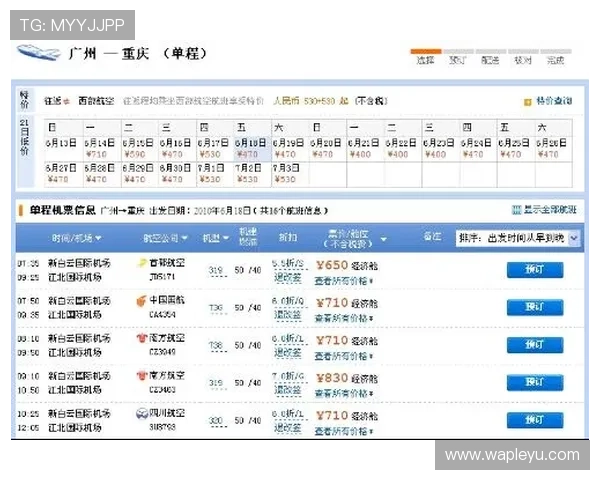Book the 07:35 首都航空 flight with 预订
Image resolution: width=600 pixels, height=480 pixels.
(x=535, y=270)
